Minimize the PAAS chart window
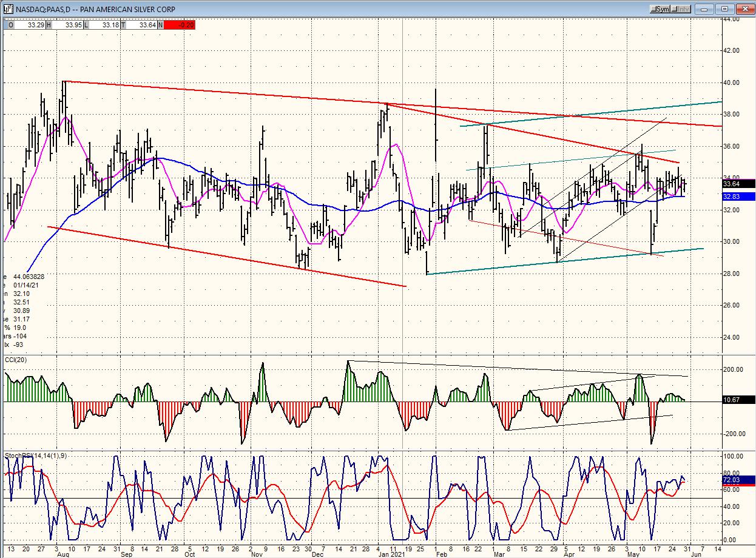The height and width of the screenshot is (558, 756). 706,9
